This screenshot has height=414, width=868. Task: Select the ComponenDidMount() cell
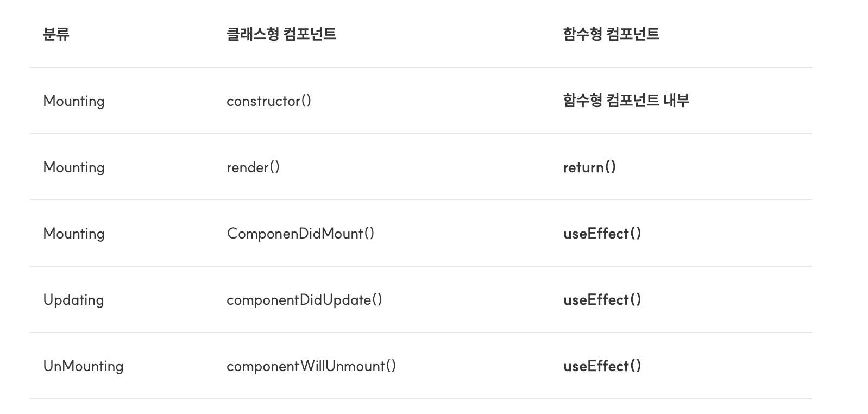click(300, 234)
